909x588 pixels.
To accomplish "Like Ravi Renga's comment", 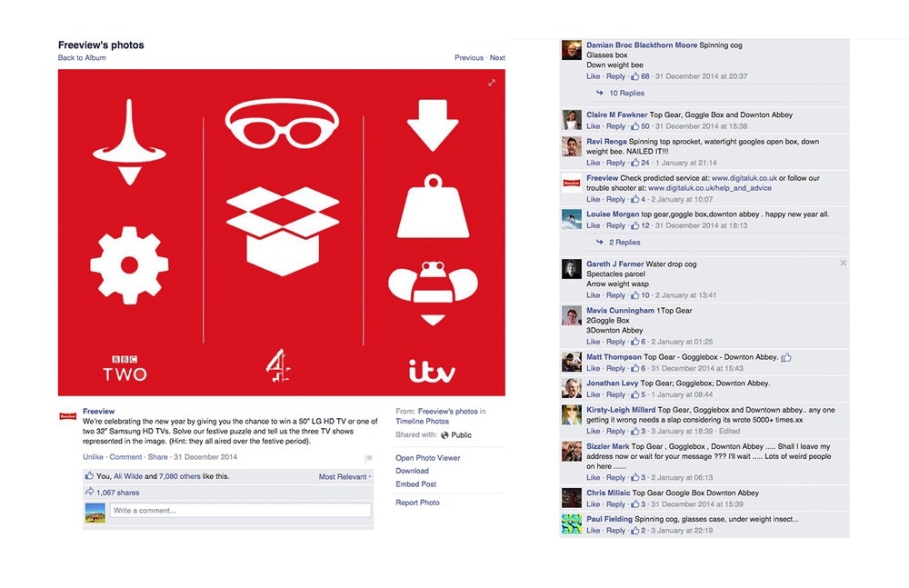I will [593, 163].
